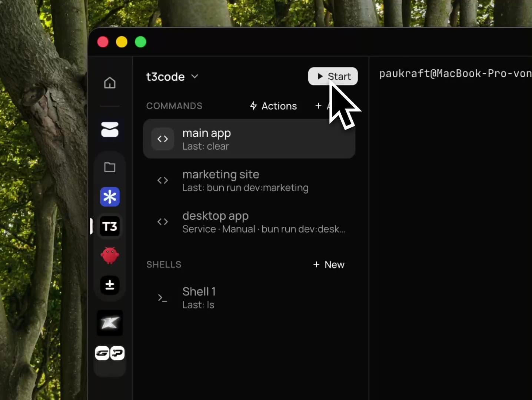Open the plus-minus project icon
The image size is (532, 400).
point(110,285)
